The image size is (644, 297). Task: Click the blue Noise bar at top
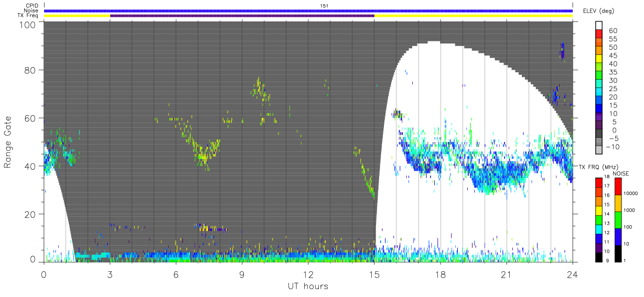308,10
